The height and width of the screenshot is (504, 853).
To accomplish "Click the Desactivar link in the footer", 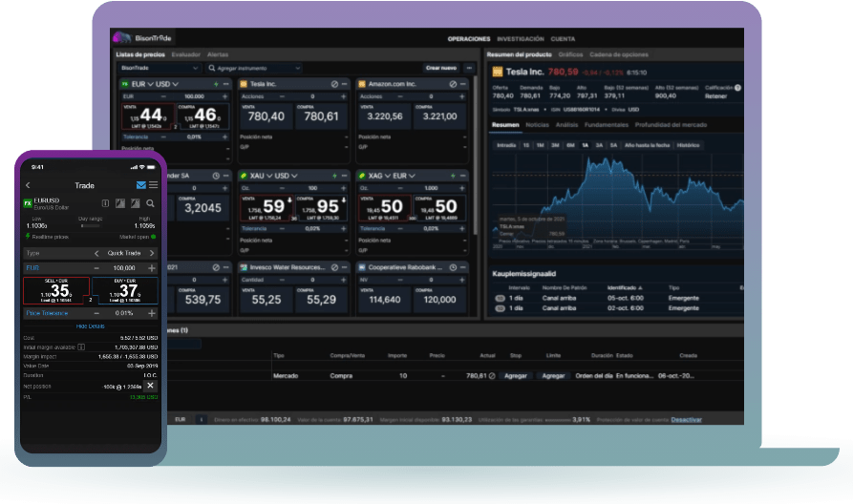I will (686, 419).
